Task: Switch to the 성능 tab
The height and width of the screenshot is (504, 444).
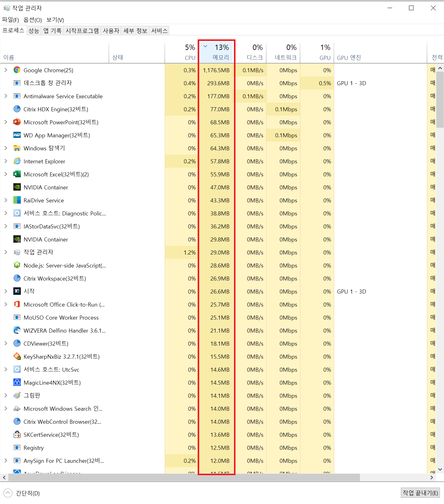Action: [34, 31]
